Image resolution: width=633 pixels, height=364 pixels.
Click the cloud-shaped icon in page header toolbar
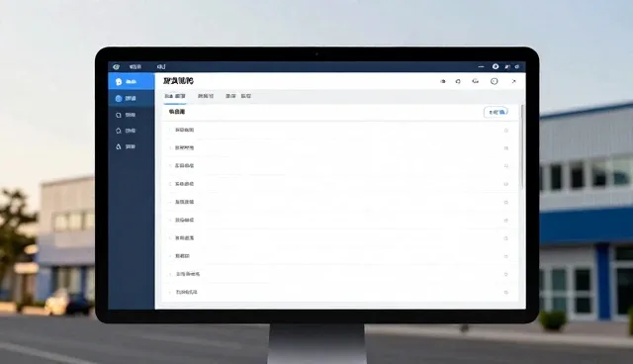pyautogui.click(x=475, y=81)
